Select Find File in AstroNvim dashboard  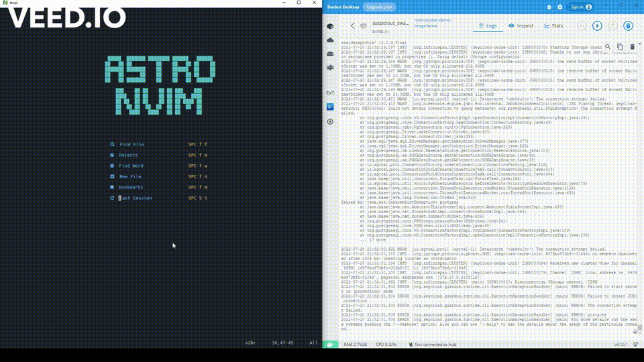[132, 145]
